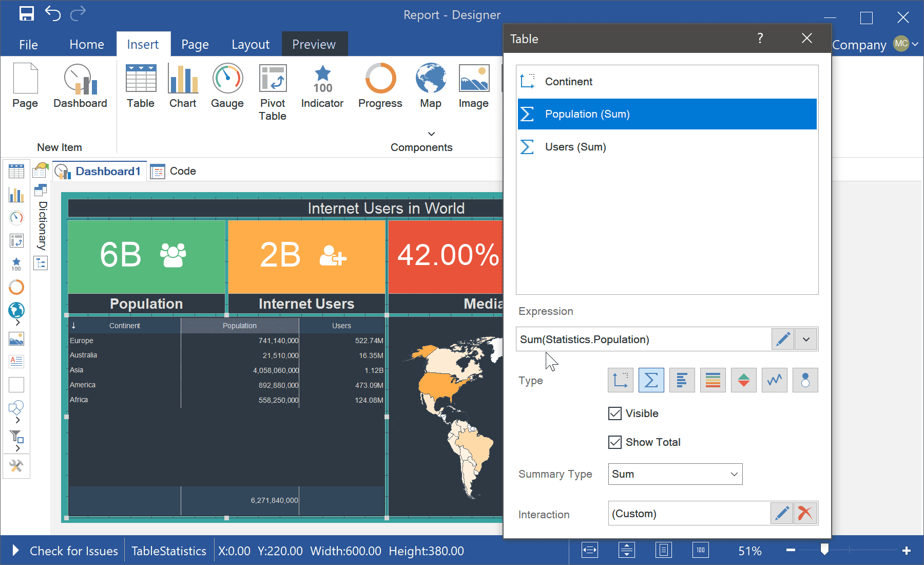Select the text tool in left sidebar
The height and width of the screenshot is (565, 924).
click(x=16, y=362)
